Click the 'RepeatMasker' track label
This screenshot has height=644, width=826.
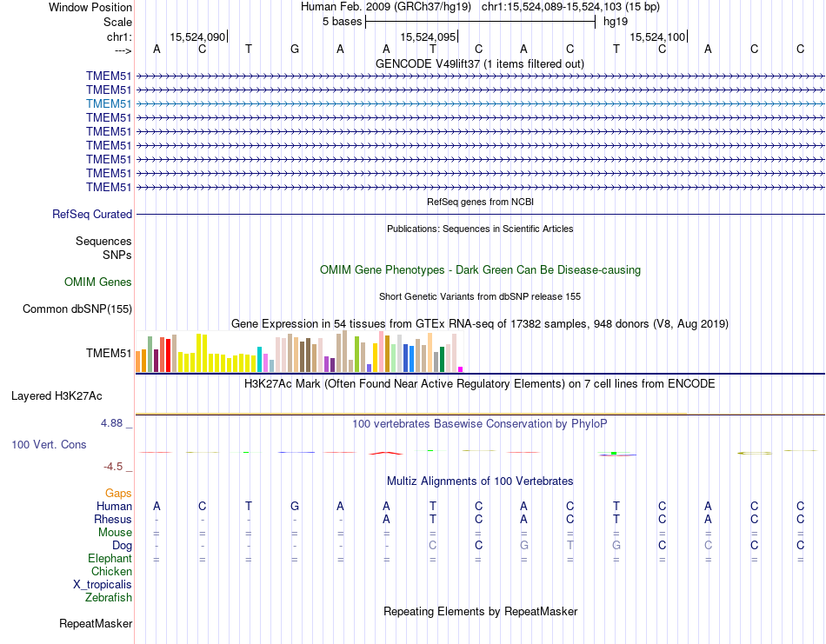point(96,623)
